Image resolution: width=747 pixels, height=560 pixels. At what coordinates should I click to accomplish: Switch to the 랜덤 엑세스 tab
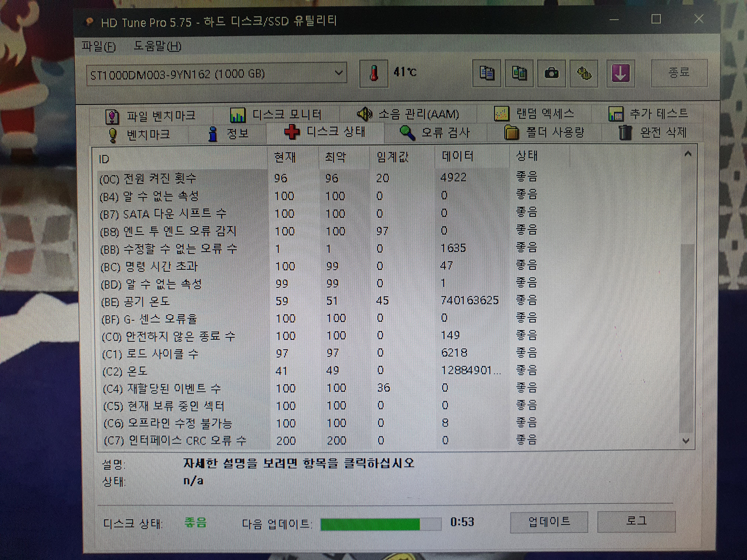coord(534,113)
